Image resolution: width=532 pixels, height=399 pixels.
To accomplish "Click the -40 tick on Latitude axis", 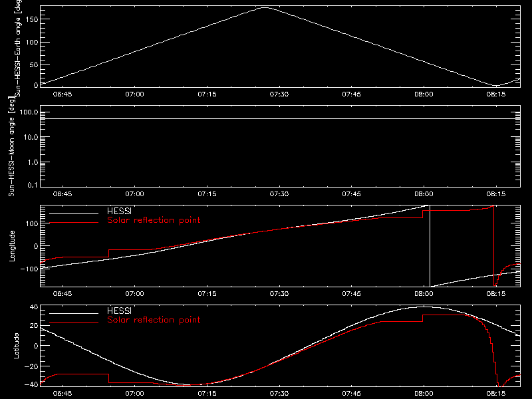I will [31, 385].
